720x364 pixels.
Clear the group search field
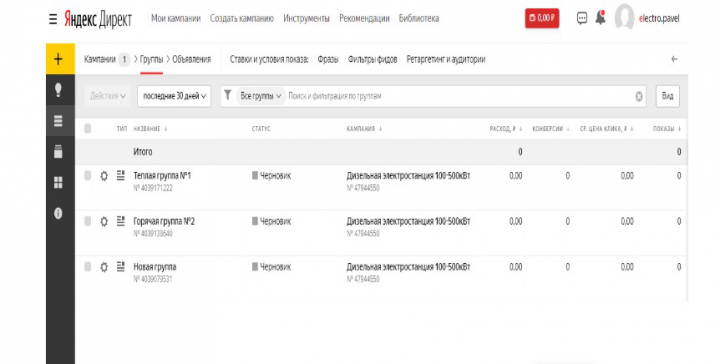point(639,96)
